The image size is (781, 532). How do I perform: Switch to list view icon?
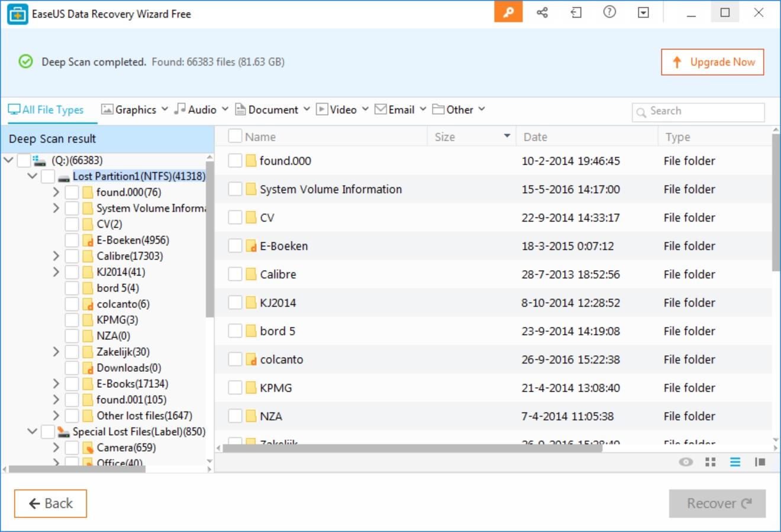coord(735,462)
